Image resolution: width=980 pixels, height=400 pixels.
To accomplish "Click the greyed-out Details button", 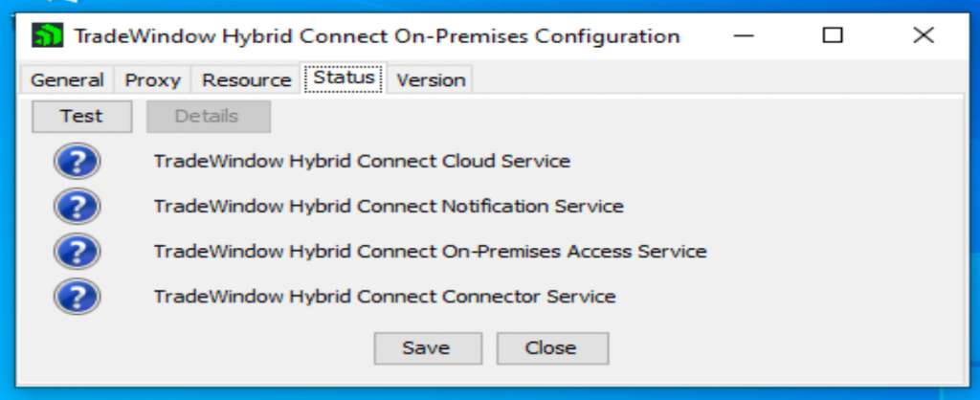I will coord(208,116).
